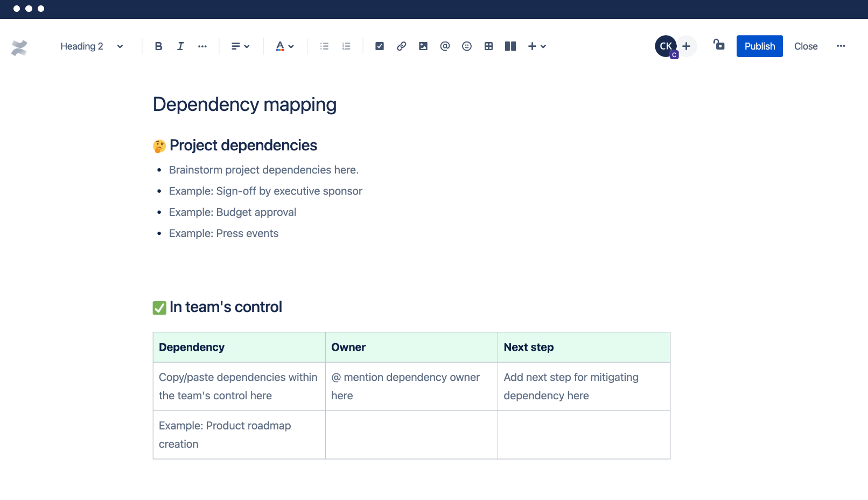This screenshot has height=500, width=868.
Task: Add an image using the image icon
Action: 423,46
